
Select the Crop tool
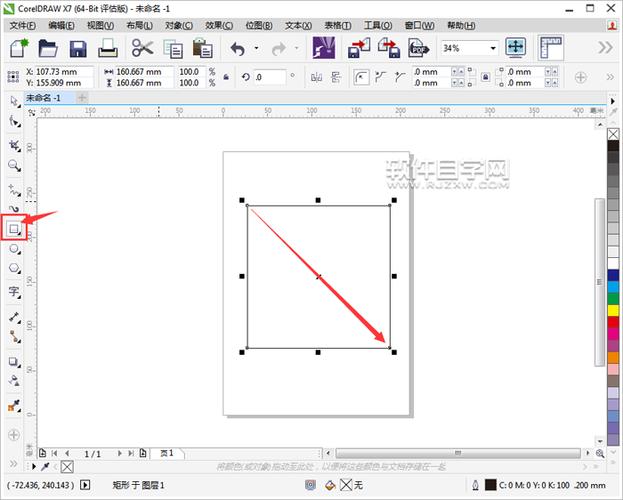(x=14, y=145)
